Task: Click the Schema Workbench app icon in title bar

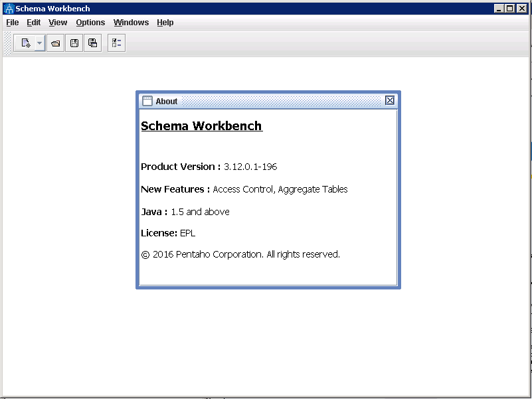Action: (9, 9)
